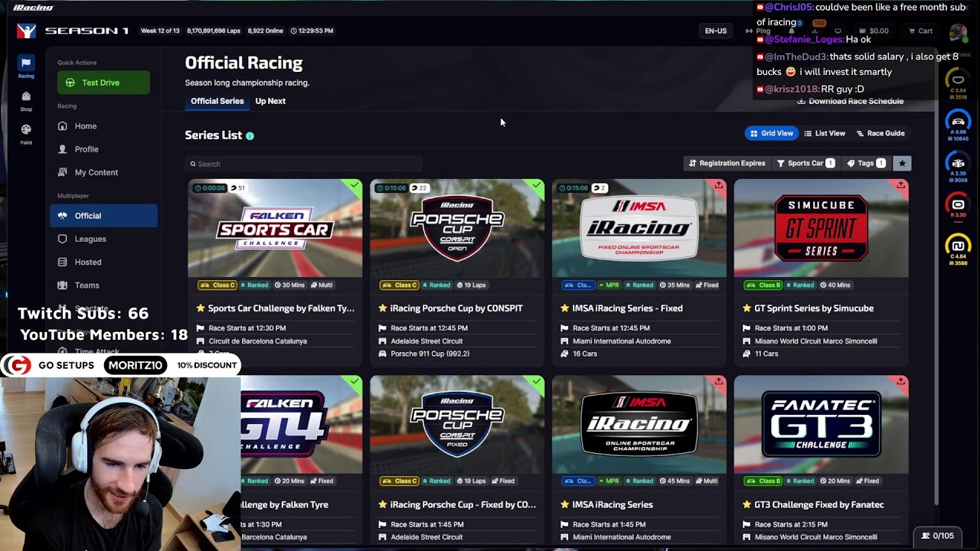This screenshot has width=980, height=551.
Task: Switch to Official Series tab
Action: click(x=217, y=101)
